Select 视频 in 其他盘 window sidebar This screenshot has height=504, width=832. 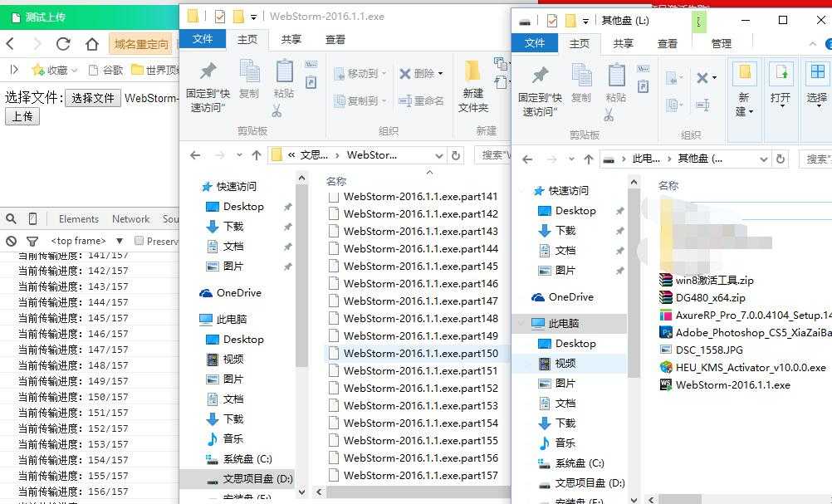click(x=557, y=364)
